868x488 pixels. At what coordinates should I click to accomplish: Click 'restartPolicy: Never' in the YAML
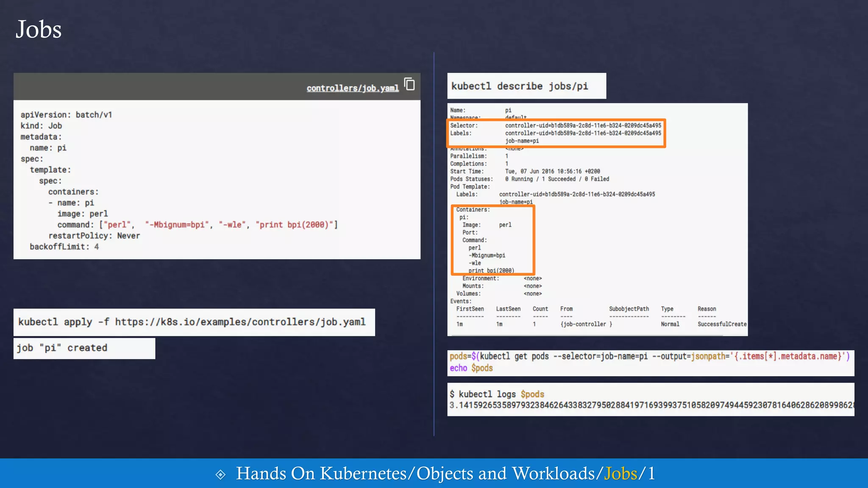[94, 236]
